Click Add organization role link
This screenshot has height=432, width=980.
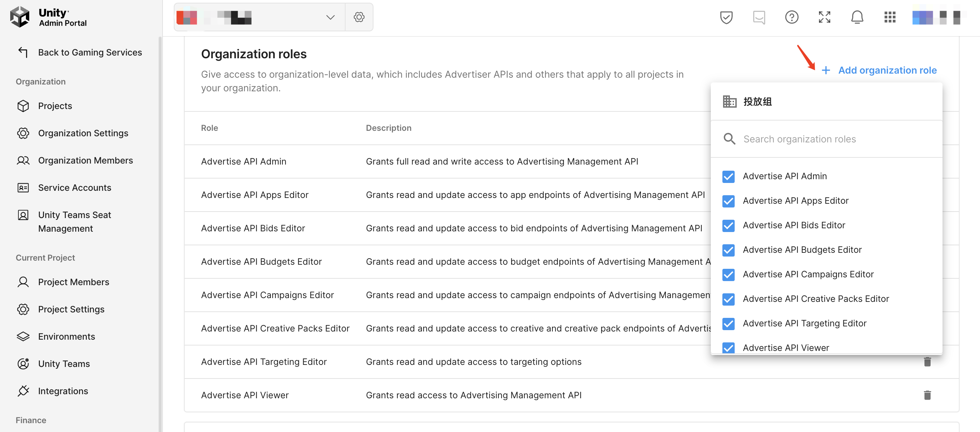(879, 70)
